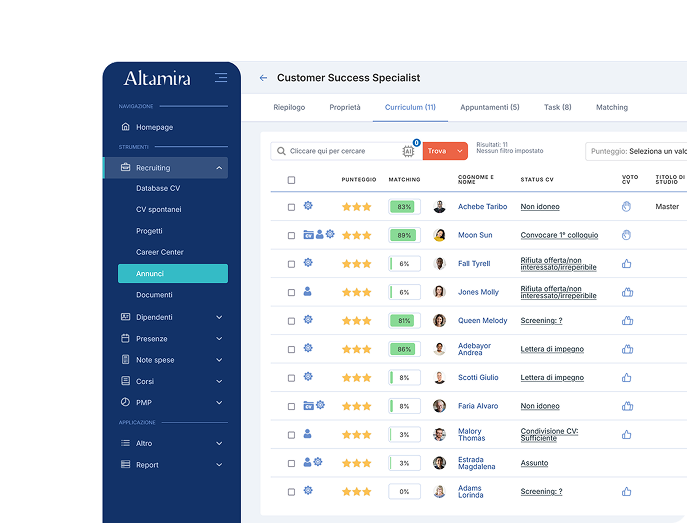Open the Annunci sidebar item

(173, 273)
